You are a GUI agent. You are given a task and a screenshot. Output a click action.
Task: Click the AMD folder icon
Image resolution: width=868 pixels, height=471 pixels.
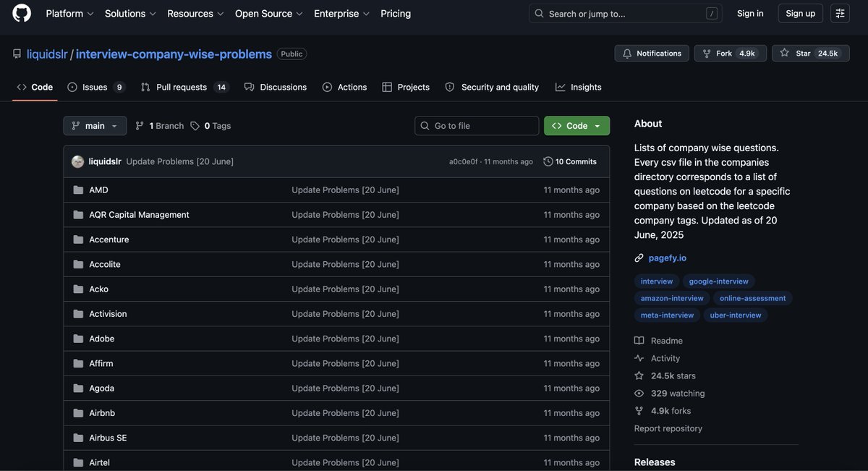[x=78, y=190]
